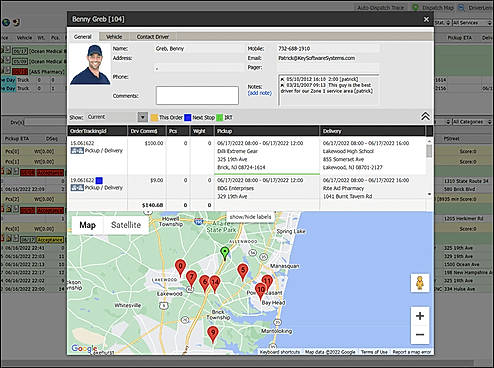Screen dimensions: 494x368
Task: Click the blue Next Stop legend swatch
Action: click(188, 117)
